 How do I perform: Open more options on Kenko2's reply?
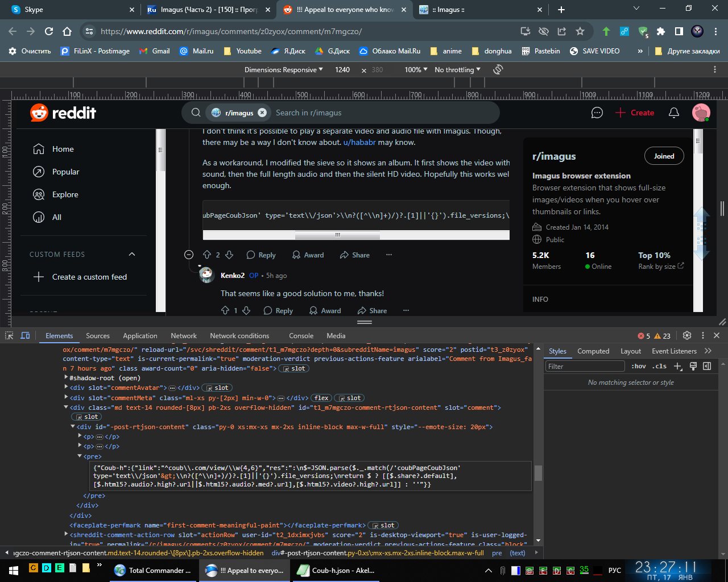tap(406, 310)
